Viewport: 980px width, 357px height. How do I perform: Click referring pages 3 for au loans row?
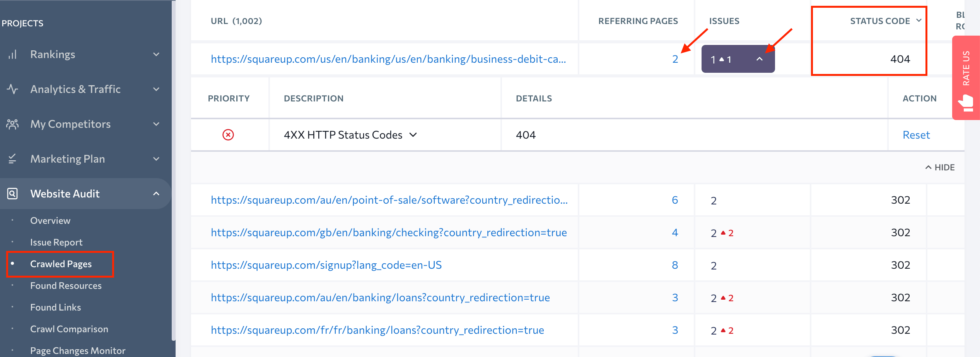coord(675,297)
